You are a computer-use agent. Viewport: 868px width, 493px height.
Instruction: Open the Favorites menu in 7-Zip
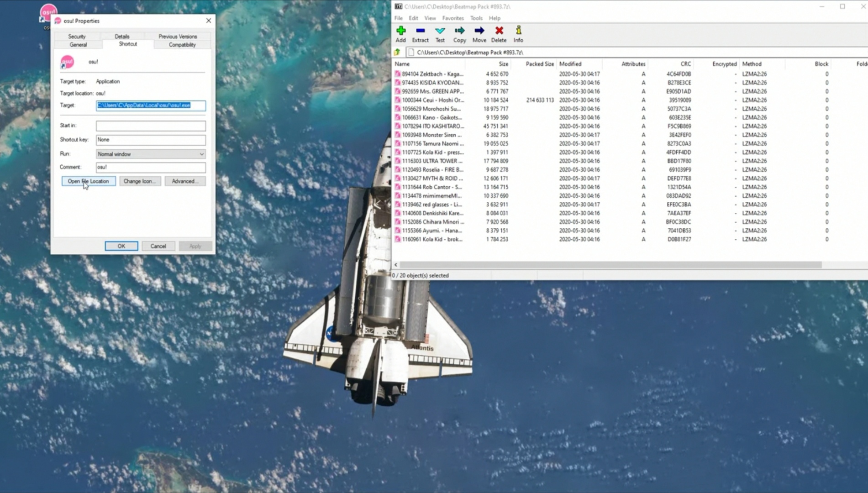(x=453, y=18)
